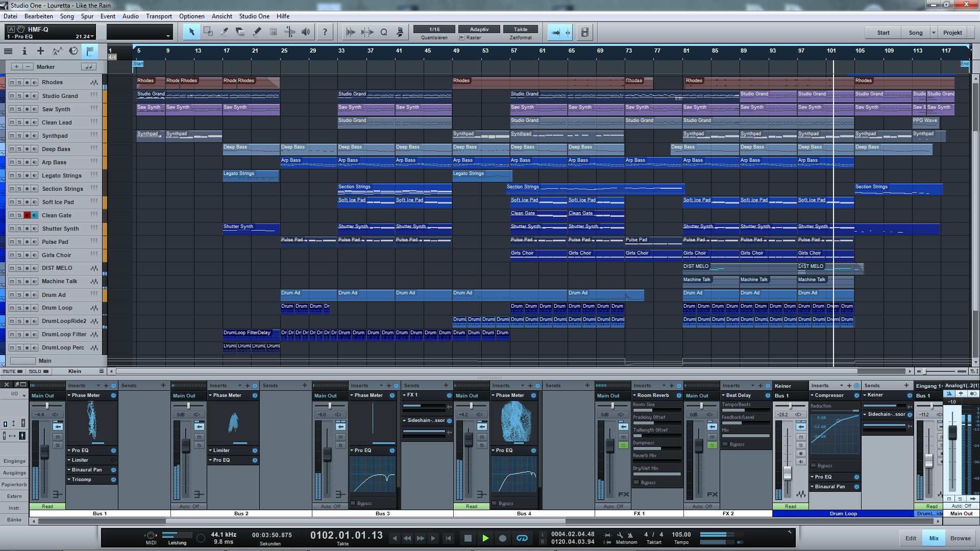Image resolution: width=980 pixels, height=551 pixels.
Task: Adjust the Main Out master fader
Action: click(952, 432)
